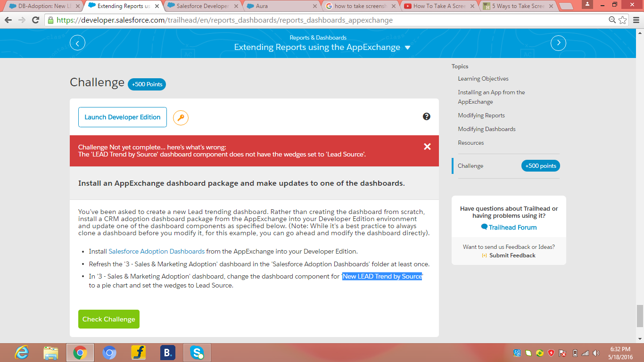Click the Launch Developer Edition button
Viewport: 644px width, 362px height.
(123, 117)
